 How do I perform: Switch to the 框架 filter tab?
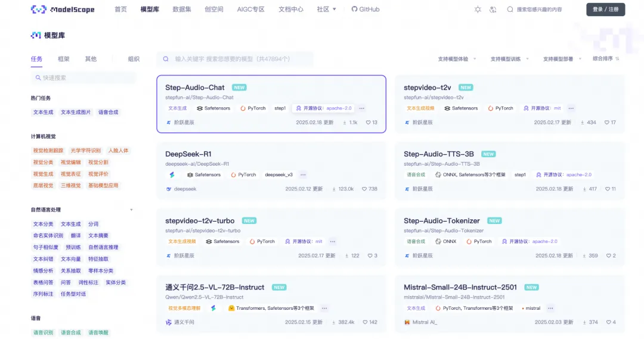pyautogui.click(x=64, y=59)
